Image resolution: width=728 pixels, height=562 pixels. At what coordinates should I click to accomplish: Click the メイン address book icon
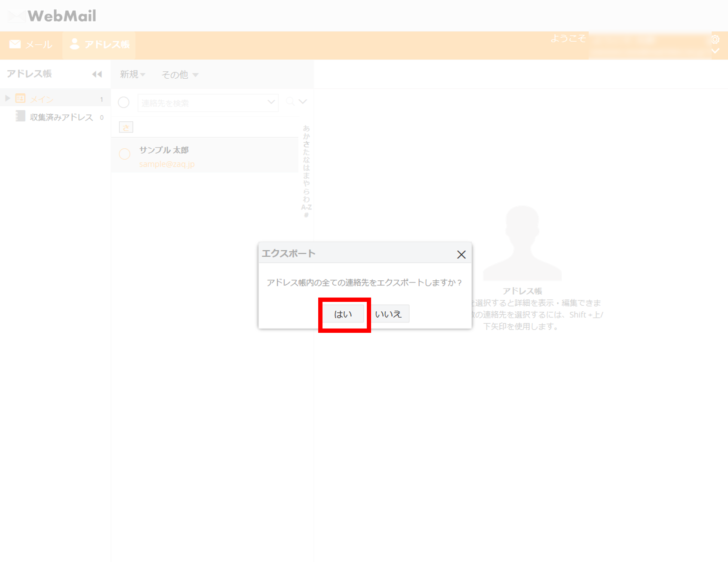pos(20,98)
